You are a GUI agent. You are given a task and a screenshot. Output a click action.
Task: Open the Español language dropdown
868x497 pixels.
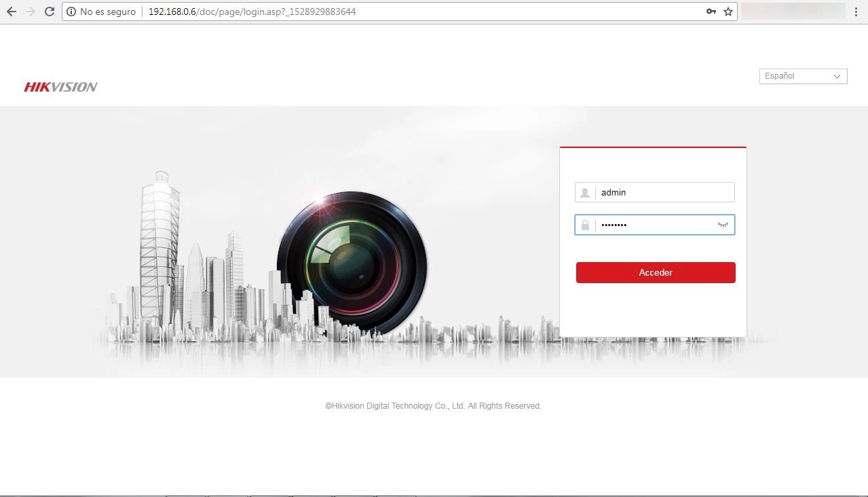[x=803, y=76]
